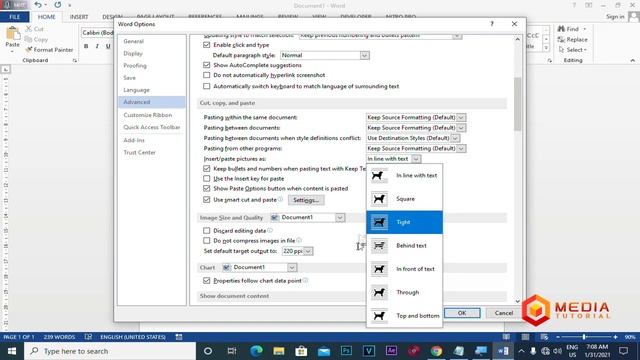The image size is (640, 360).
Task: Click Sign in link
Action: tap(615, 17)
